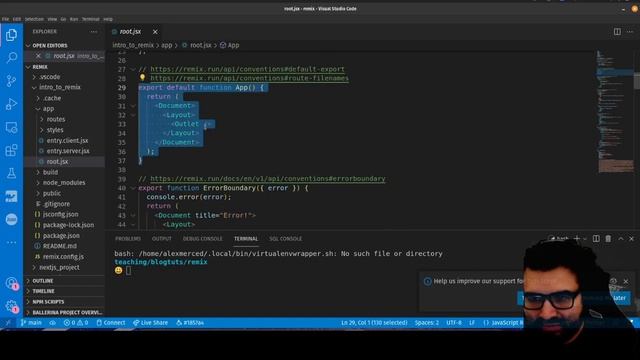
Task: Click Connect in status bar
Action: point(111,323)
